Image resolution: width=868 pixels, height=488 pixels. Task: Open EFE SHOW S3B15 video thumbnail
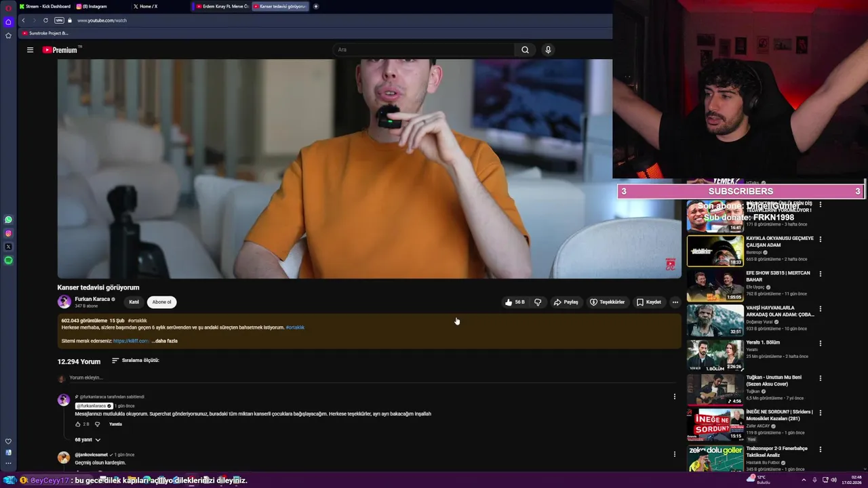click(715, 285)
